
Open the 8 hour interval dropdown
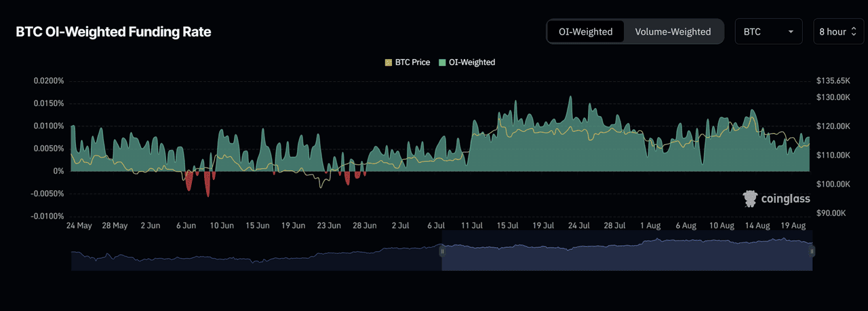tap(838, 31)
